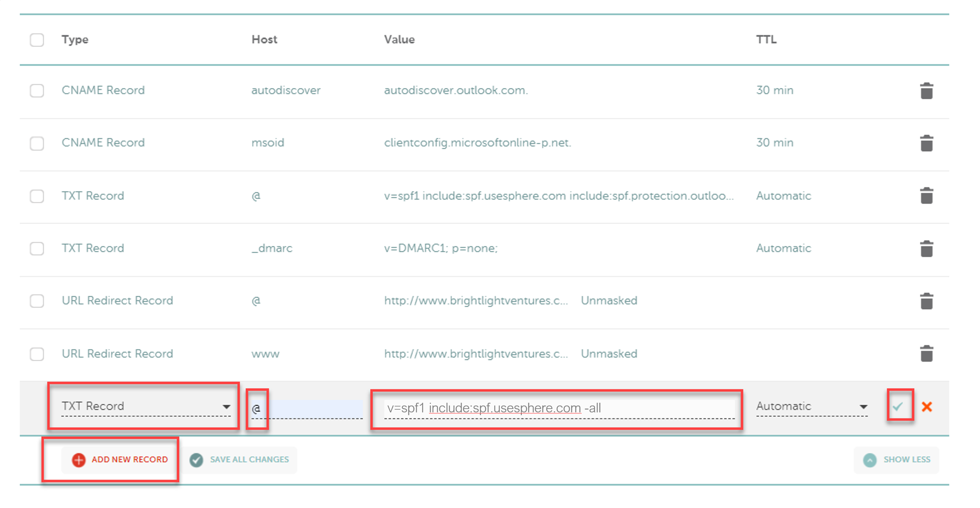
Task: Click the TTL column header
Action: point(766,40)
